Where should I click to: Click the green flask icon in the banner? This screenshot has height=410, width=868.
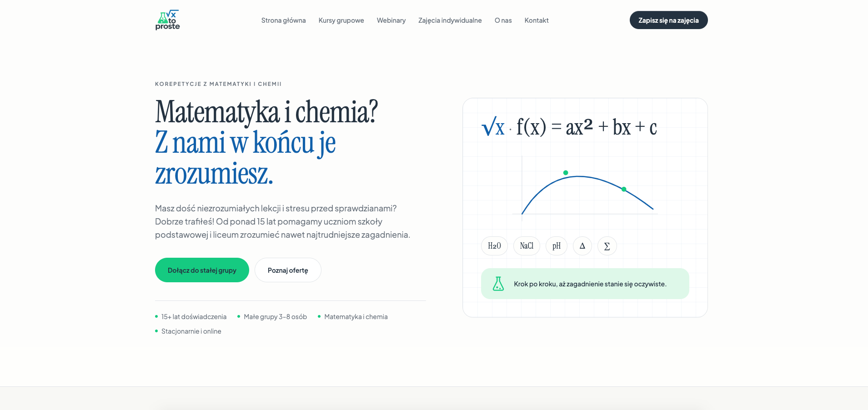pyautogui.click(x=498, y=284)
